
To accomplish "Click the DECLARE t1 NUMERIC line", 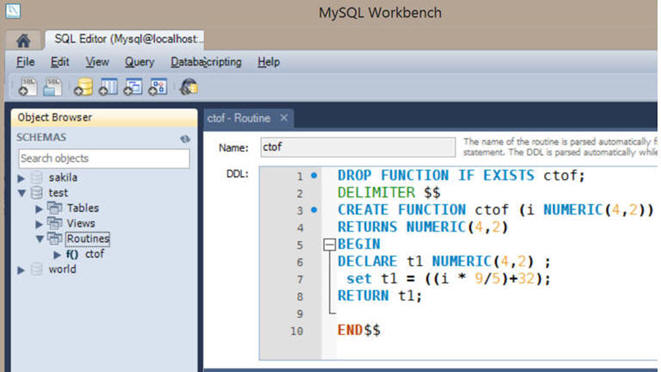I will click(444, 261).
